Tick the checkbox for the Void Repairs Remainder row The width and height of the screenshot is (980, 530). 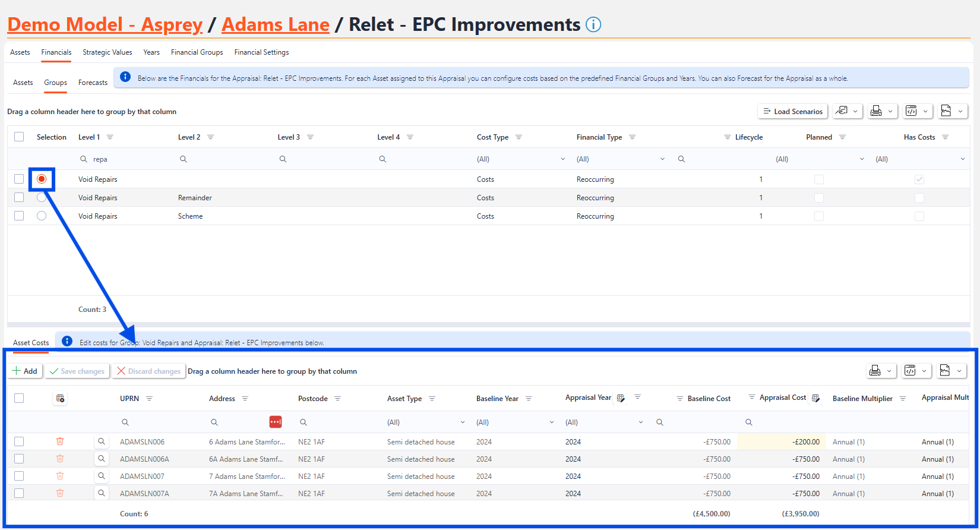pyautogui.click(x=19, y=197)
